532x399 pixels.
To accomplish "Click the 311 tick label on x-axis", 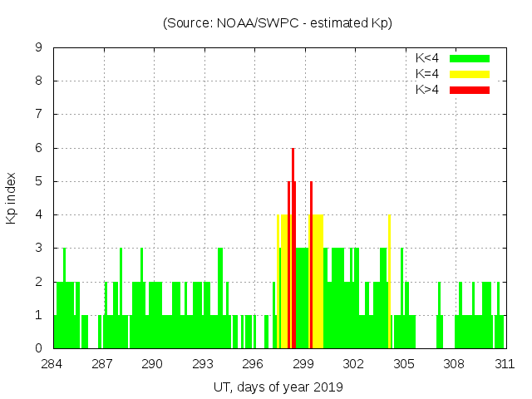I will tap(505, 364).
